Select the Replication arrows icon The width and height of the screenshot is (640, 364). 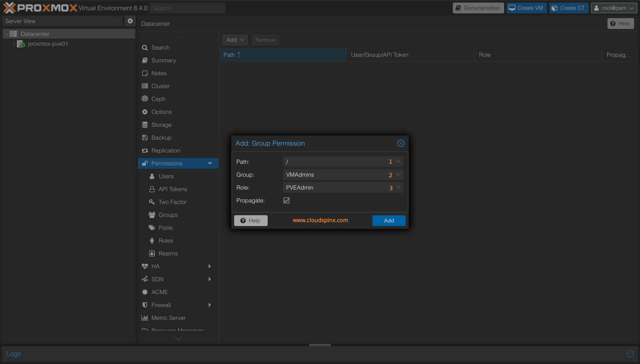pyautogui.click(x=144, y=150)
